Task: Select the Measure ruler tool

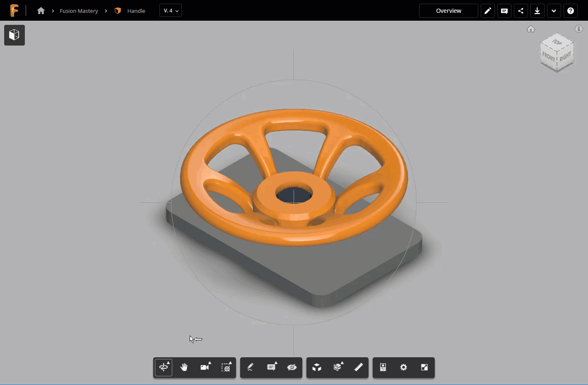Action: tap(358, 368)
